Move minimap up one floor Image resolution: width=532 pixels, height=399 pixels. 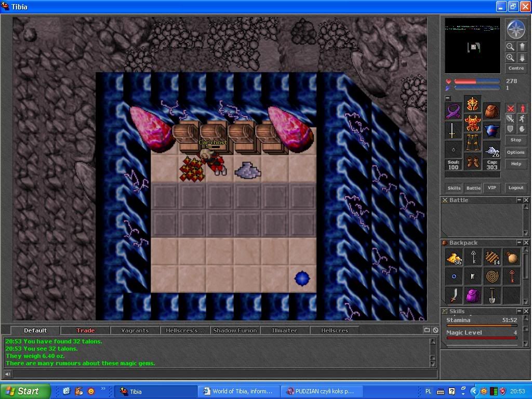pos(522,46)
